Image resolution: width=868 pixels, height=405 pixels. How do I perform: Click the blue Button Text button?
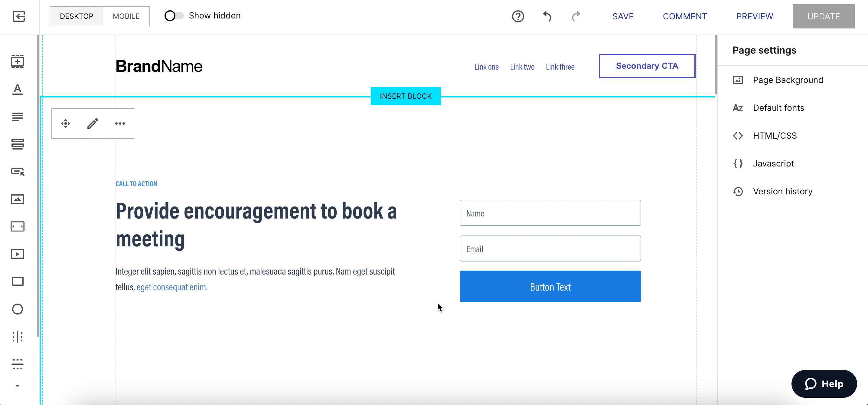[x=550, y=287]
